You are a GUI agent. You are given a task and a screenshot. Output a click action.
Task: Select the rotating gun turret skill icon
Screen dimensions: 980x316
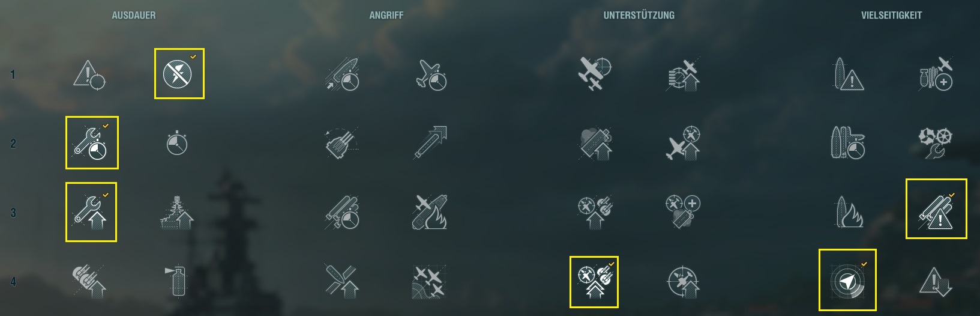(342, 143)
